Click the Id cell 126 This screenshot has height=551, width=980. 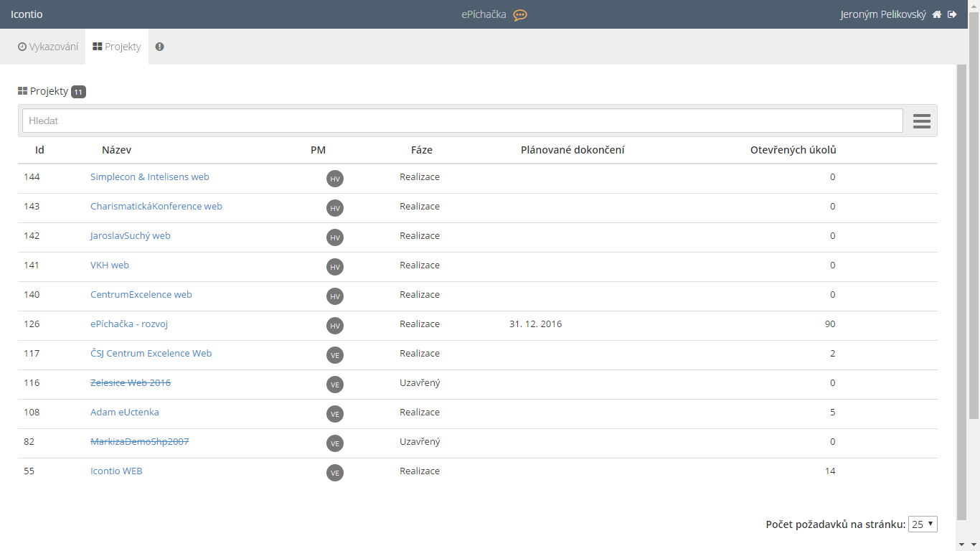32,324
